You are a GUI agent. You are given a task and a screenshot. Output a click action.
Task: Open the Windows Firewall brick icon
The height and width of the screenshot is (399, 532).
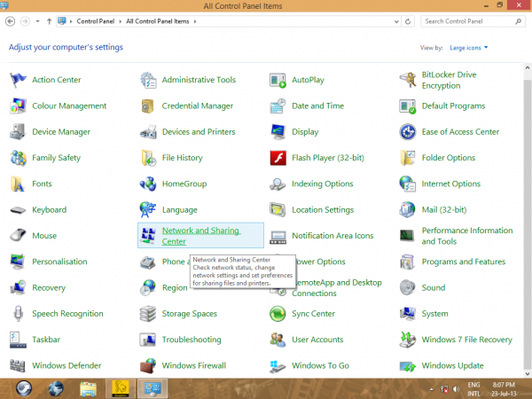coord(148,365)
